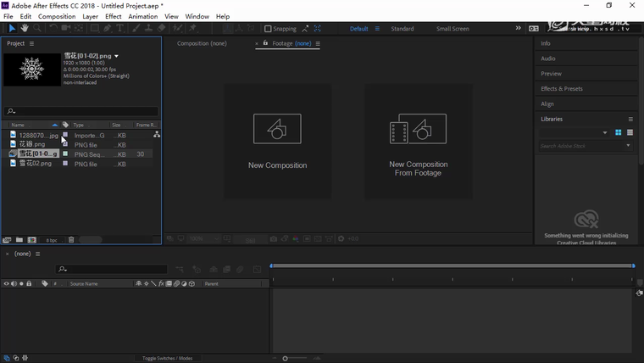Expand the Effects & Presets panel

[562, 89]
